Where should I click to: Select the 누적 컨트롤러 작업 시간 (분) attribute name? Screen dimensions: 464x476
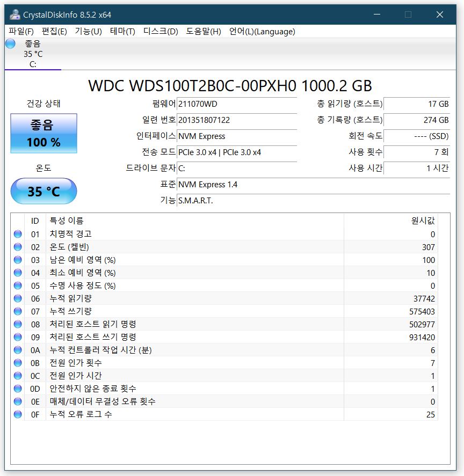(x=100, y=350)
